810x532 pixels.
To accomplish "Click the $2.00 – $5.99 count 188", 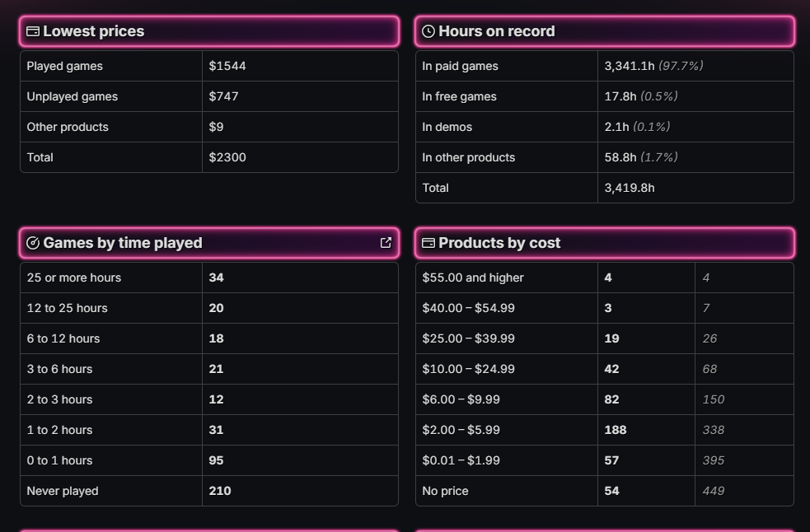I will pos(616,430).
